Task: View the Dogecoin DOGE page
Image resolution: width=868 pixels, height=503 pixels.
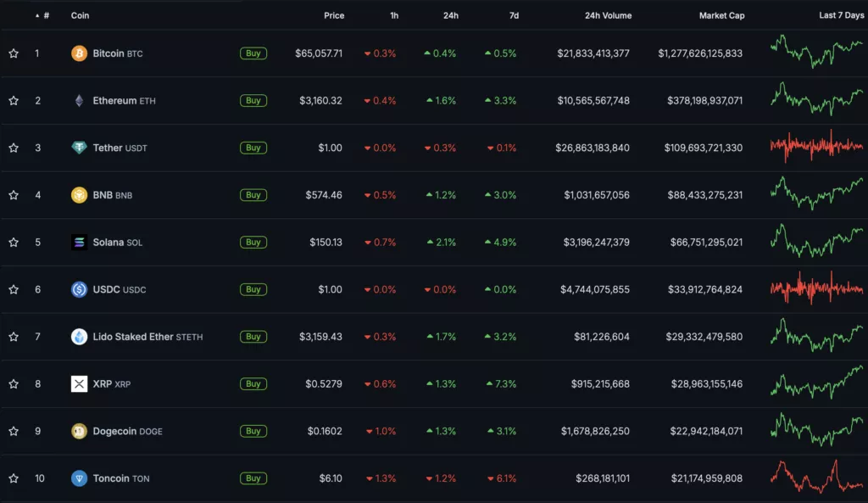Action: point(127,431)
